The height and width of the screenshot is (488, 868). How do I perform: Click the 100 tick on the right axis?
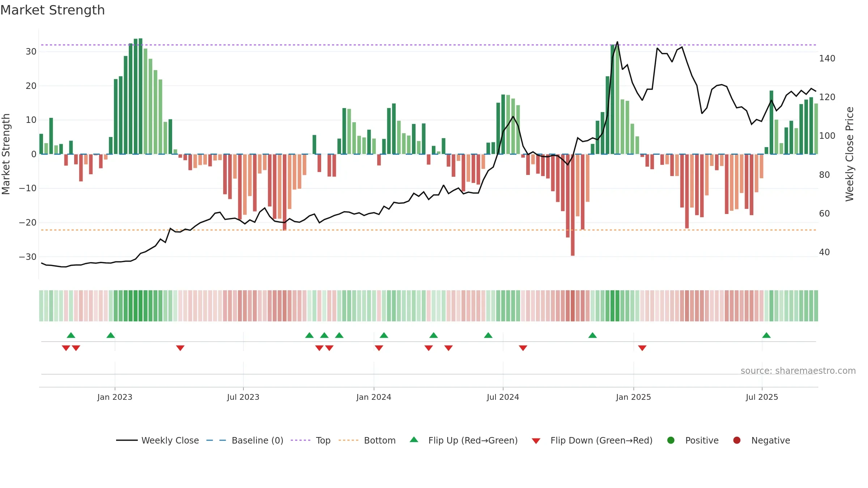coord(827,136)
